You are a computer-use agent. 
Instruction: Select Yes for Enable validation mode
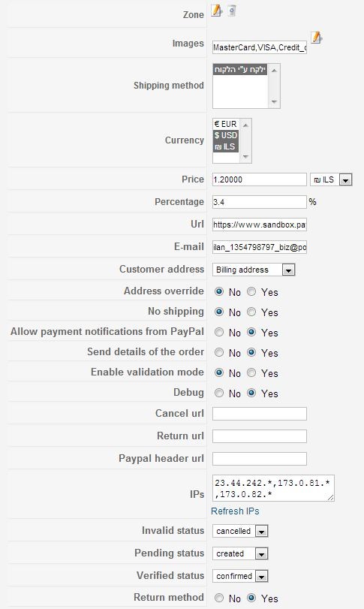coord(251,373)
